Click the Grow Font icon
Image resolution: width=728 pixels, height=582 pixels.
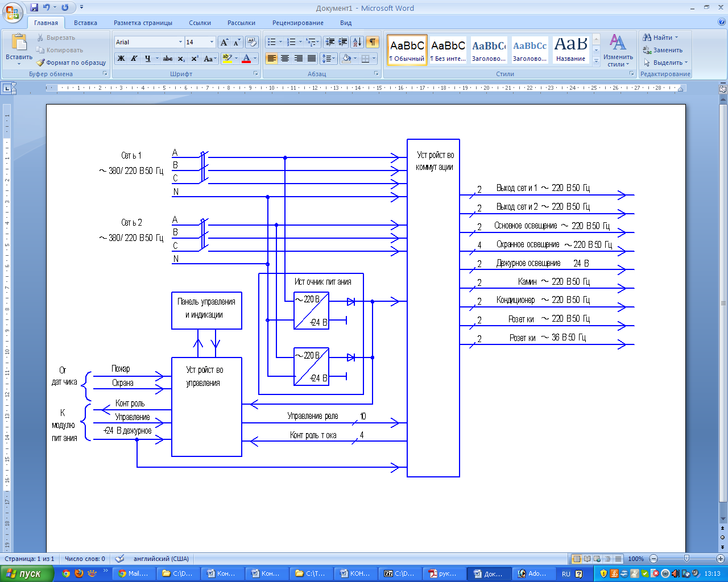click(224, 42)
